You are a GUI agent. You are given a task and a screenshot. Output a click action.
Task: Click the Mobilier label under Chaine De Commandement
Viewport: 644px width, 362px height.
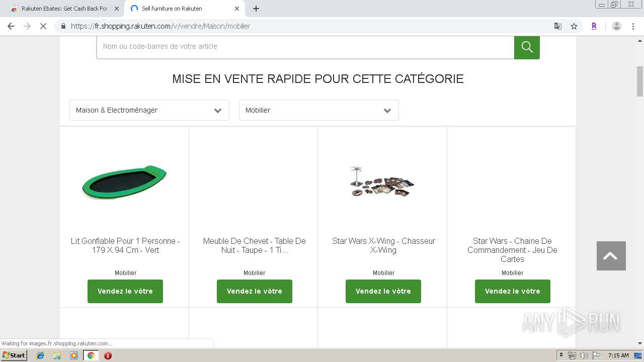pos(513,273)
